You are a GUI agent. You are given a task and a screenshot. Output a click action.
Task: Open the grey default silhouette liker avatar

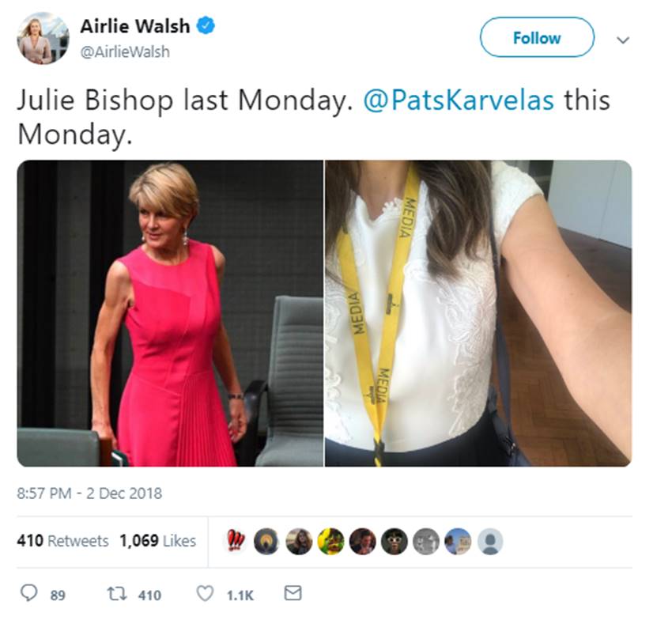click(490, 541)
